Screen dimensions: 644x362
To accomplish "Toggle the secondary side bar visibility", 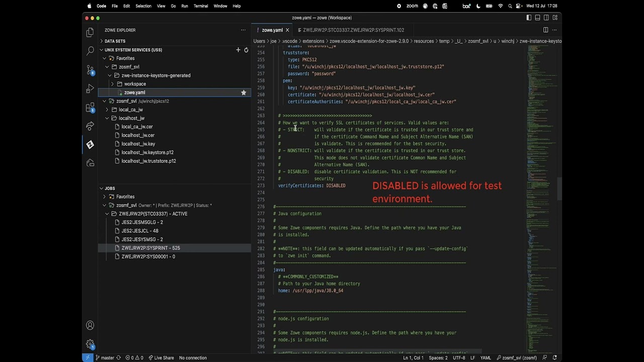I will pyautogui.click(x=546, y=18).
